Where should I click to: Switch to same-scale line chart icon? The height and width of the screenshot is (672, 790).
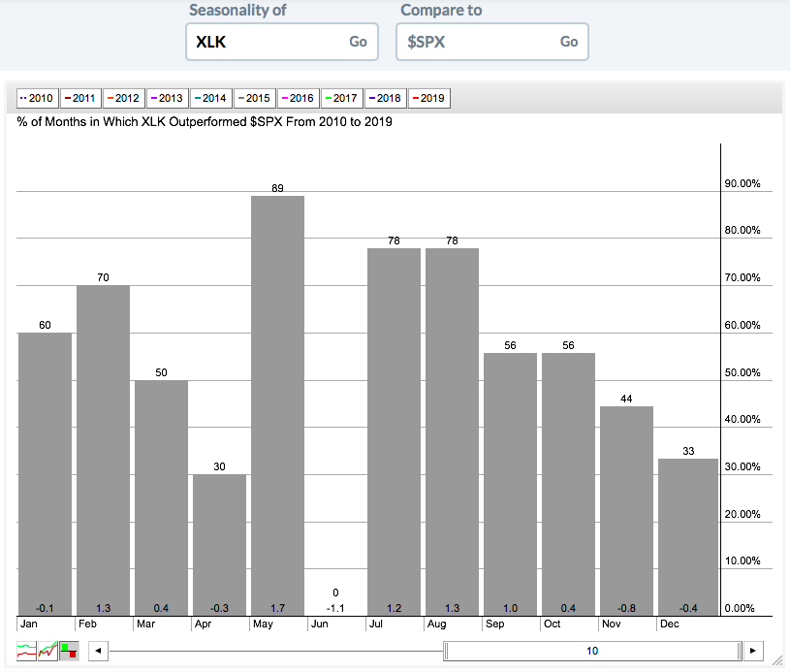(x=47, y=651)
